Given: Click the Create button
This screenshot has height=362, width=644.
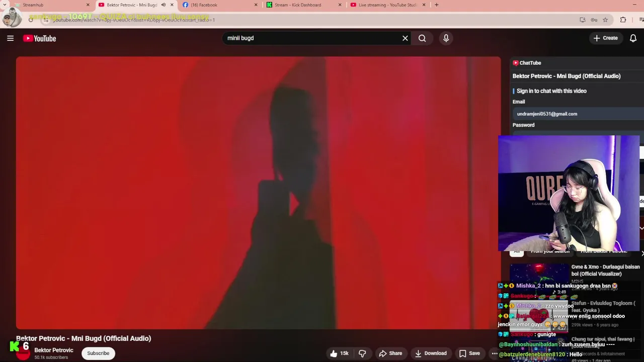Looking at the screenshot, I should 605,38.
